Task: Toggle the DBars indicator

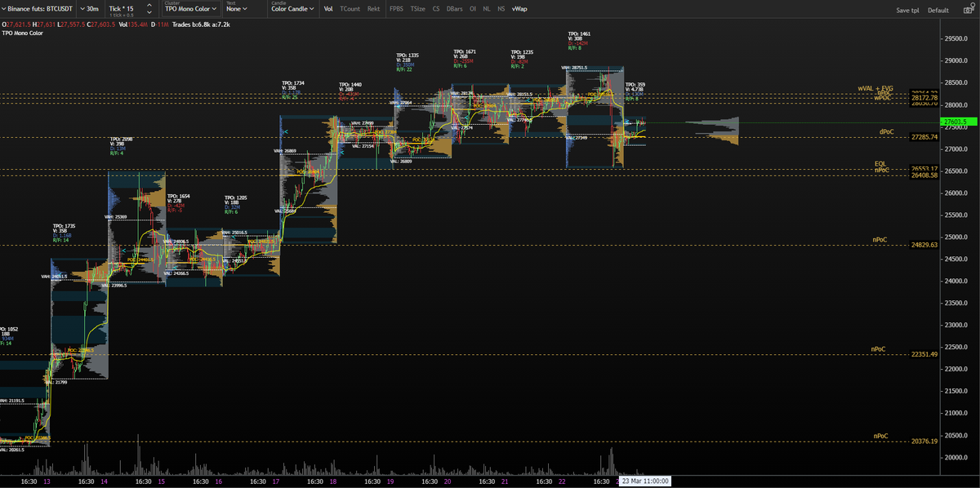Action: click(x=454, y=9)
